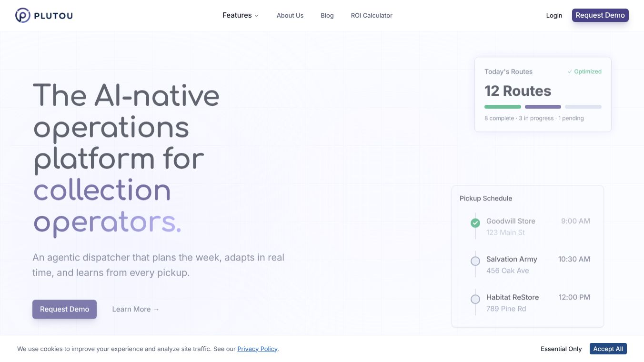The height and width of the screenshot is (362, 644).
Task: Click Request Demo in header
Action: (600, 15)
